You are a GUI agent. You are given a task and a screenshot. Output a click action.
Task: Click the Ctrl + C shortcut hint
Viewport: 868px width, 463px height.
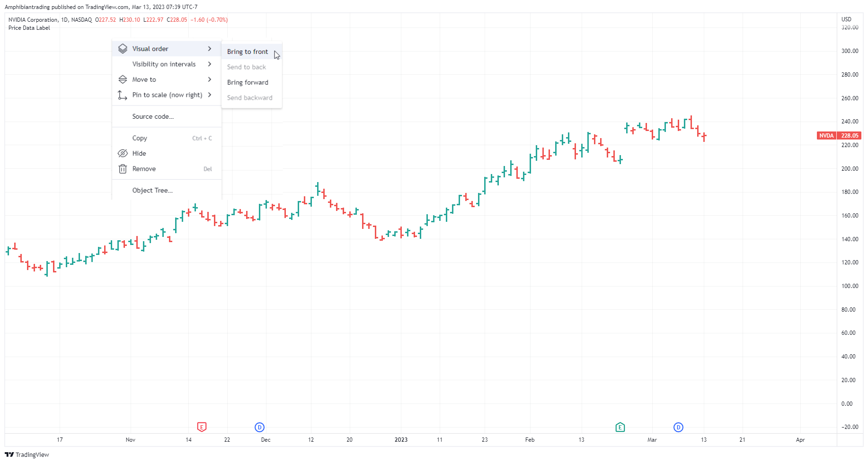coord(202,138)
